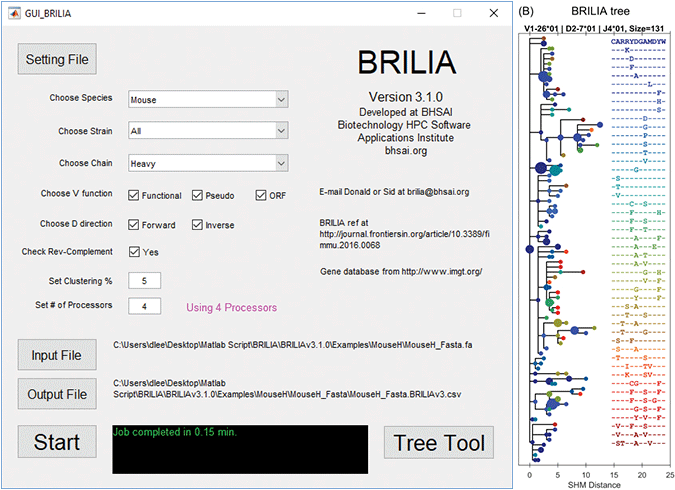This screenshot has height=490, width=675.
Task: Click the MATLAB icon in GUI_BRILIA title bar
Action: (x=14, y=13)
